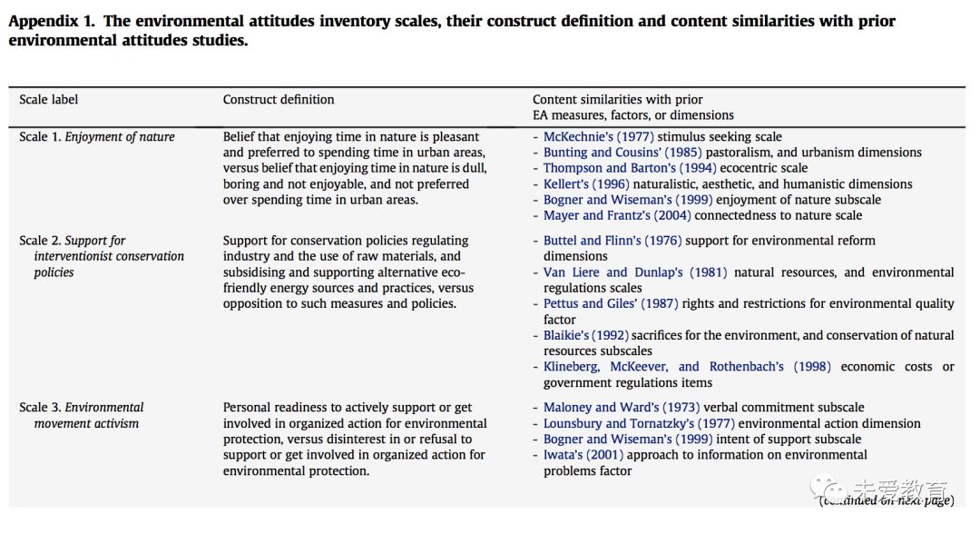Open Buttel and Flinn's (1976) citation

click(612, 240)
